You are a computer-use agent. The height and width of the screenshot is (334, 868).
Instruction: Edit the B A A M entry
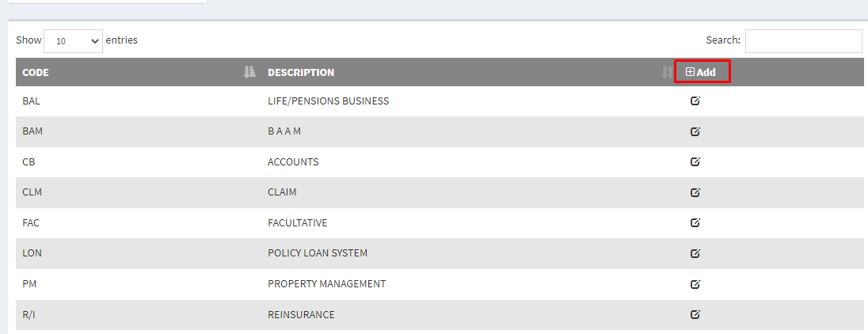(695, 131)
